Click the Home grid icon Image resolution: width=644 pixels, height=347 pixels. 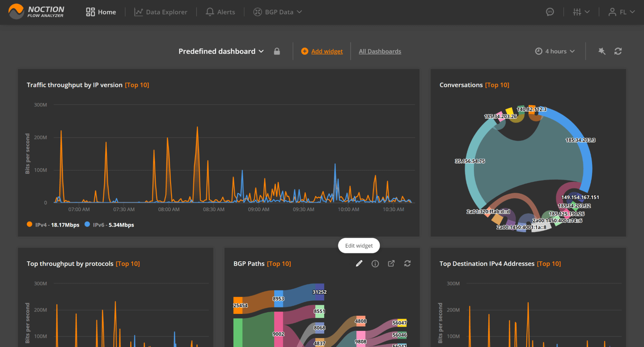point(90,12)
